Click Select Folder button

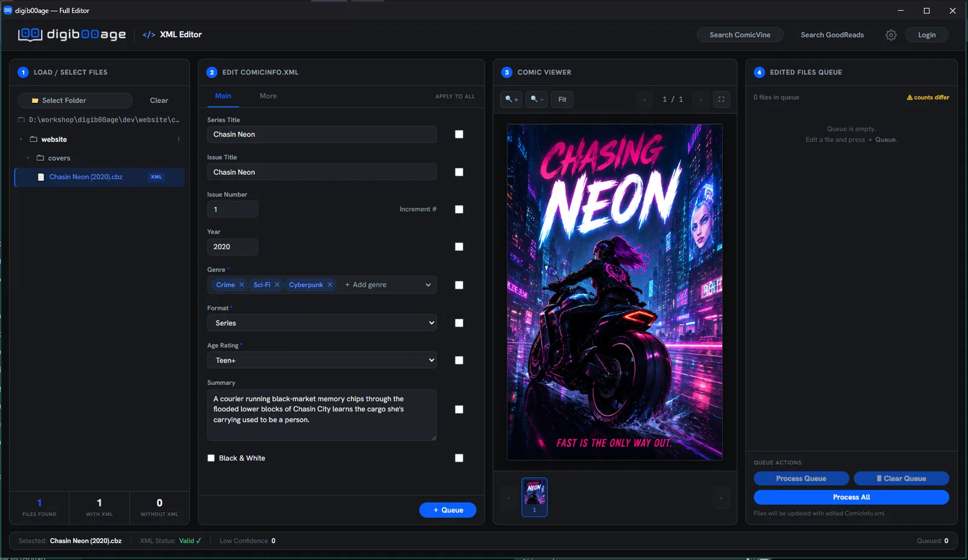point(75,100)
